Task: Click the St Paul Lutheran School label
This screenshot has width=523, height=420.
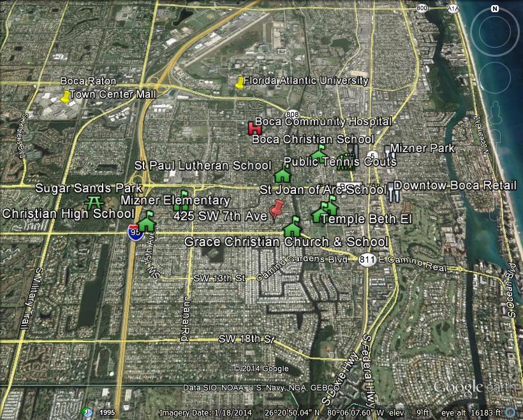Action: (203, 165)
